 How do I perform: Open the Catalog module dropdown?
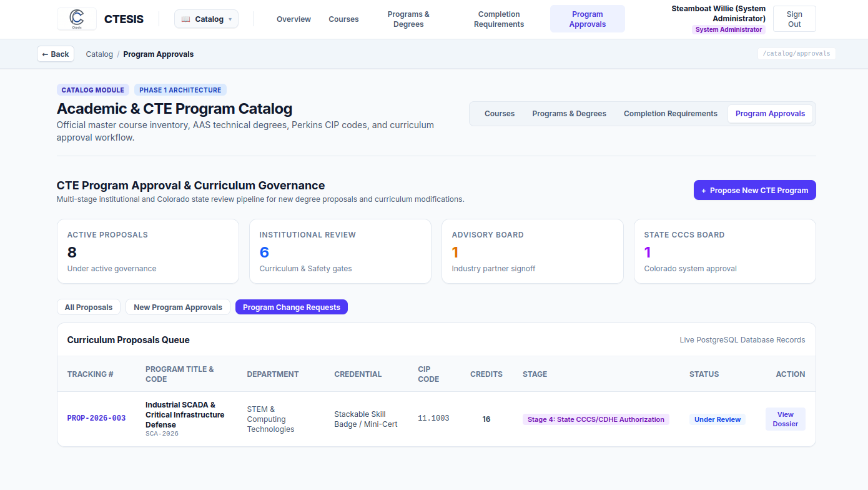pyautogui.click(x=206, y=19)
